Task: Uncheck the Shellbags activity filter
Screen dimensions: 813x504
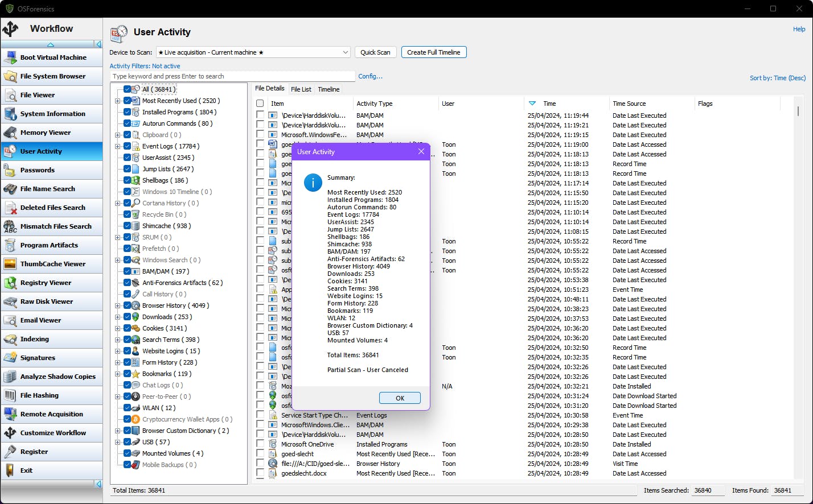Action: tap(126, 180)
